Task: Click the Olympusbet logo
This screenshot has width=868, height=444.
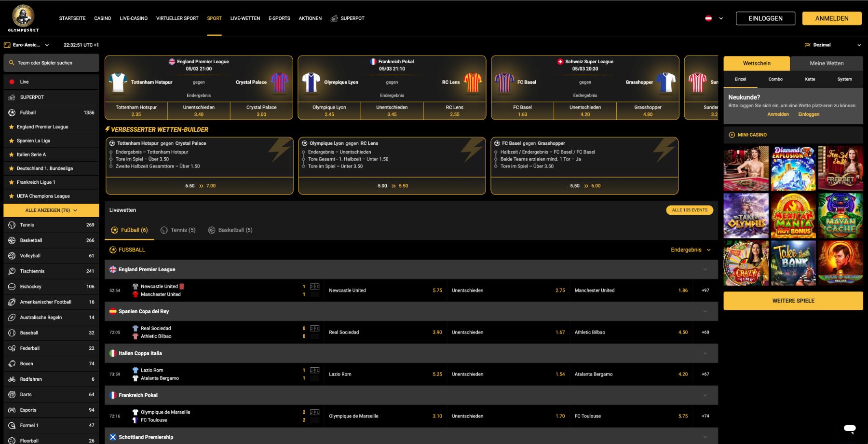Action: click(x=23, y=18)
